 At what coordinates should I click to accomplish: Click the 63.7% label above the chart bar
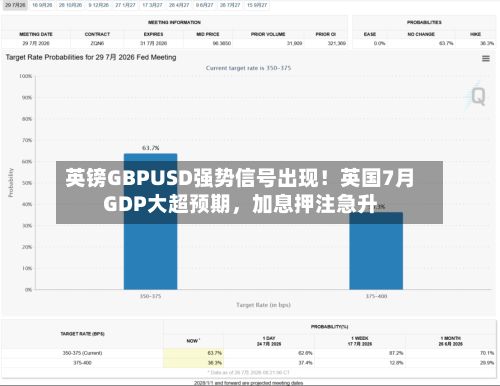(151, 148)
